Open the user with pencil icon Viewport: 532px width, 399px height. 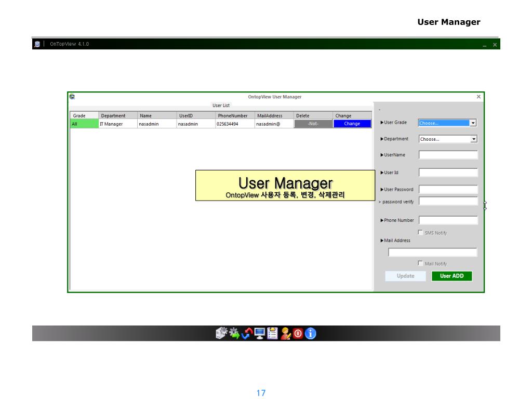[x=285, y=334]
